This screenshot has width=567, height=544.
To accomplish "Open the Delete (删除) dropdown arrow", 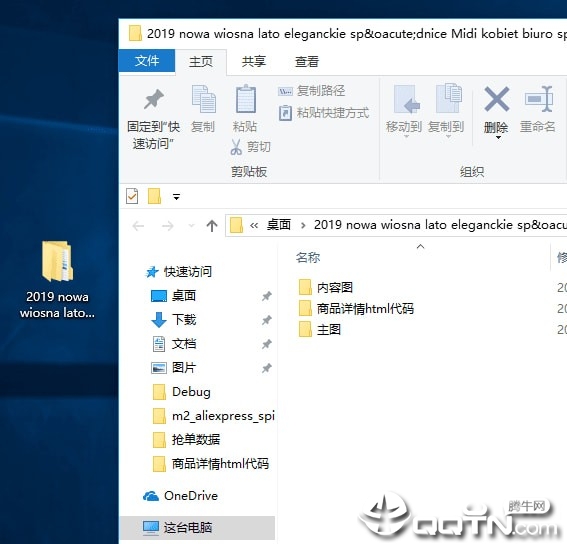I will (498, 137).
